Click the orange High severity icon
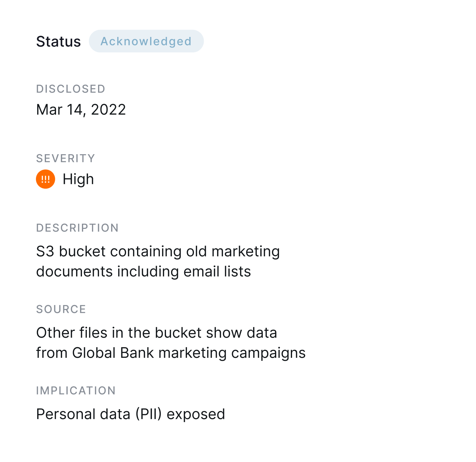 [x=45, y=179]
